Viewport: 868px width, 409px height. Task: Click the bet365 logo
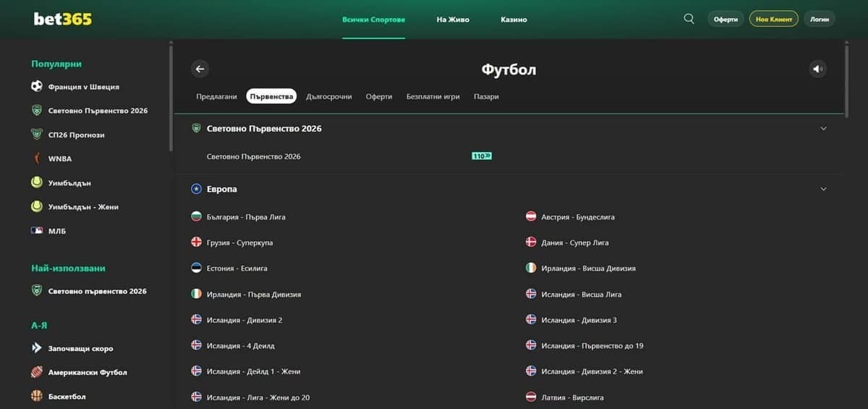62,20
